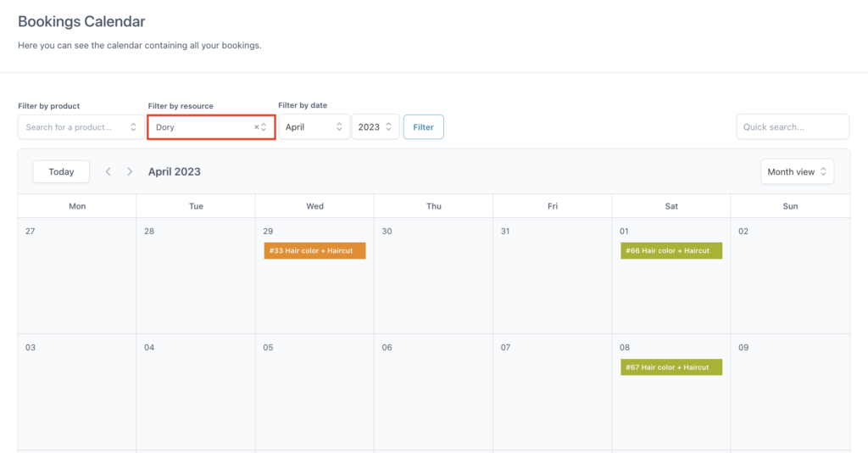The image size is (868, 453).
Task: Select the day cell numbered 31
Action: (553, 276)
